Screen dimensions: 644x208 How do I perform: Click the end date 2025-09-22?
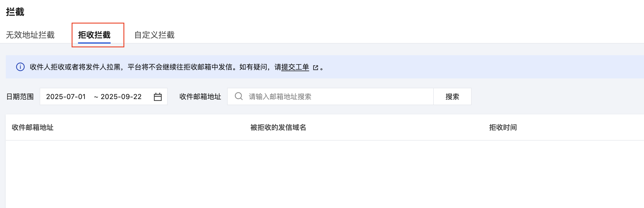pos(121,97)
